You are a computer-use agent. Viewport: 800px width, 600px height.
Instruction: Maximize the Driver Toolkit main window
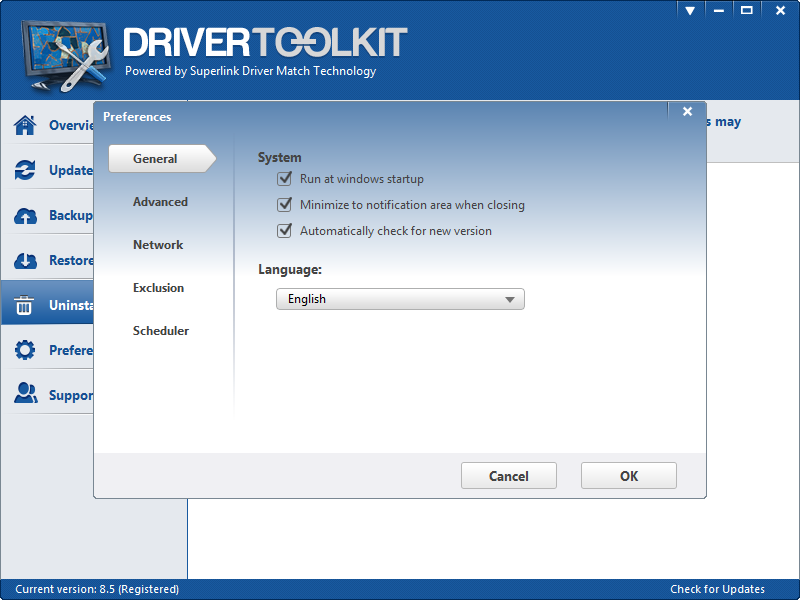(x=746, y=11)
